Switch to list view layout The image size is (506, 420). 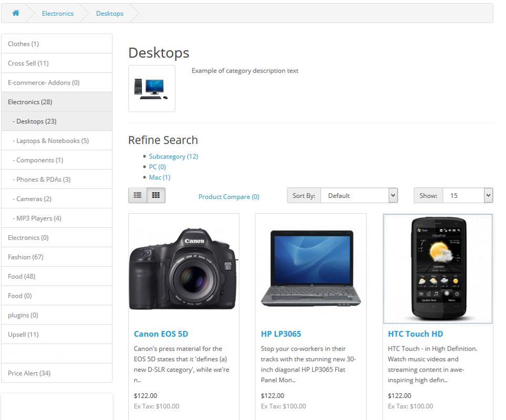pos(138,195)
